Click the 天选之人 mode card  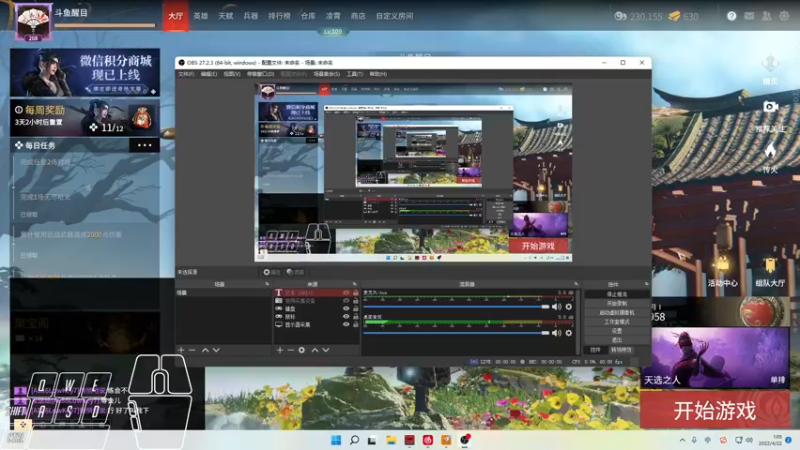point(716,358)
